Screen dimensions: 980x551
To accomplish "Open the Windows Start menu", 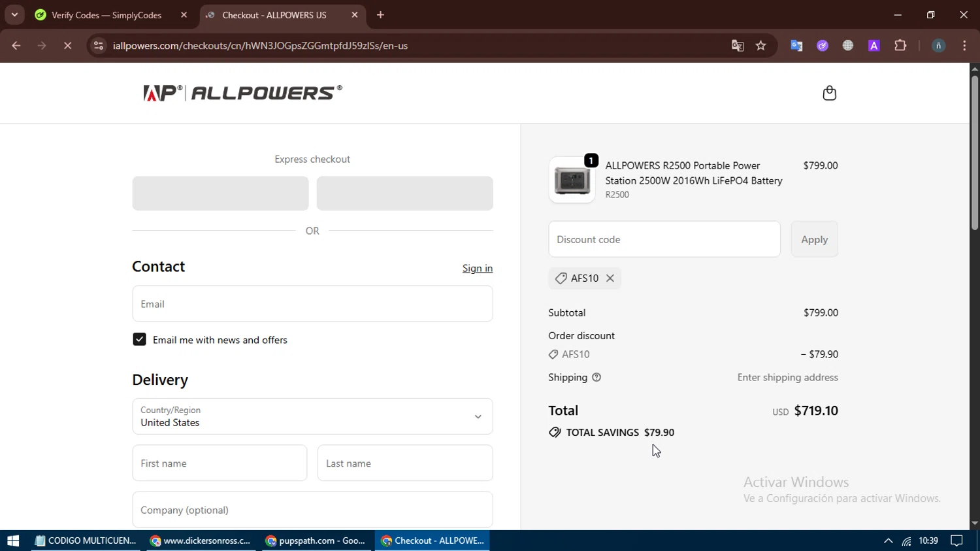I will pyautogui.click(x=13, y=541).
